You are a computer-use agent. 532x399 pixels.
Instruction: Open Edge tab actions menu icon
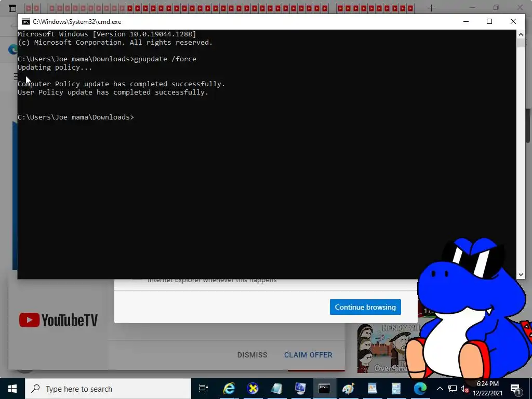coord(12,8)
